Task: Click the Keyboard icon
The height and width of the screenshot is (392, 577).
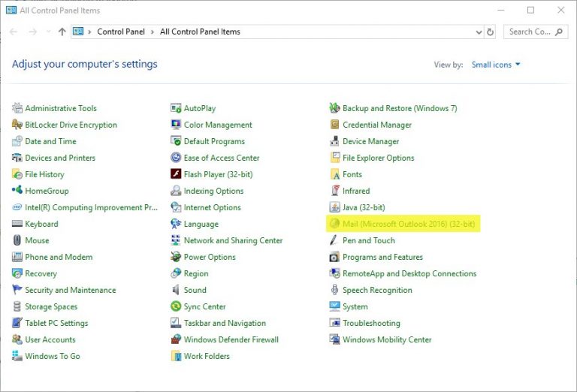Action: pyautogui.click(x=17, y=224)
